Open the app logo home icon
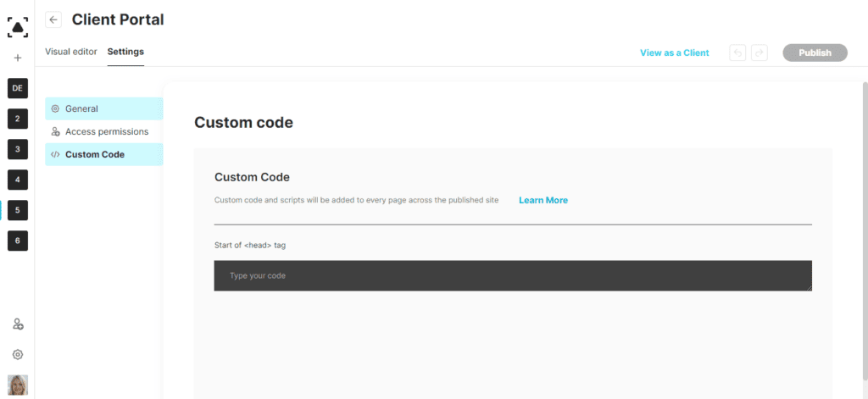This screenshot has width=868, height=399. click(x=18, y=27)
